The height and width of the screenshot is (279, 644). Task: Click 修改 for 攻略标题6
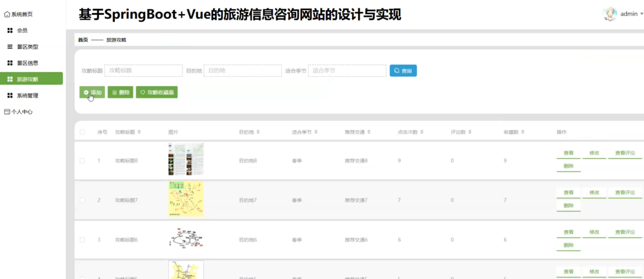click(x=594, y=232)
